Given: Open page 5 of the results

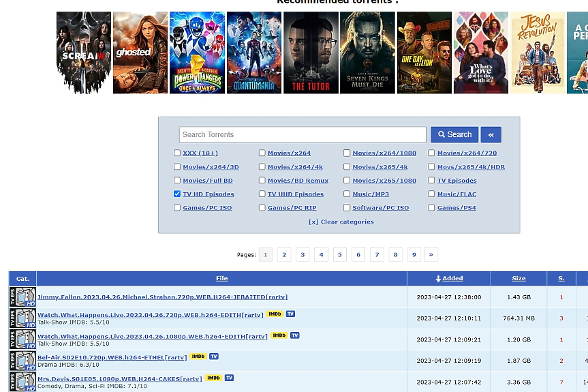Looking at the screenshot, I should (x=340, y=254).
